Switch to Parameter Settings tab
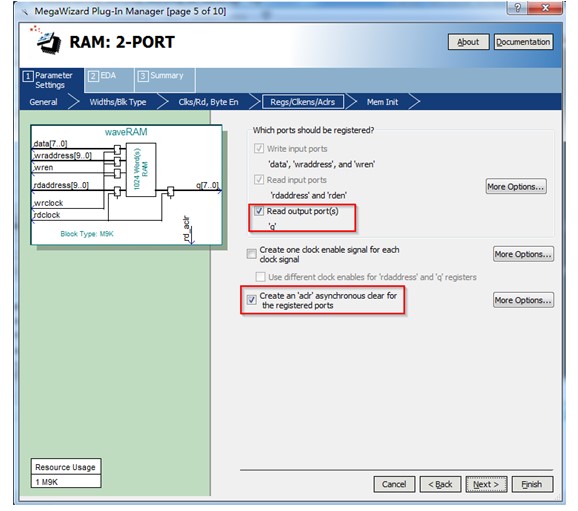 pos(52,80)
